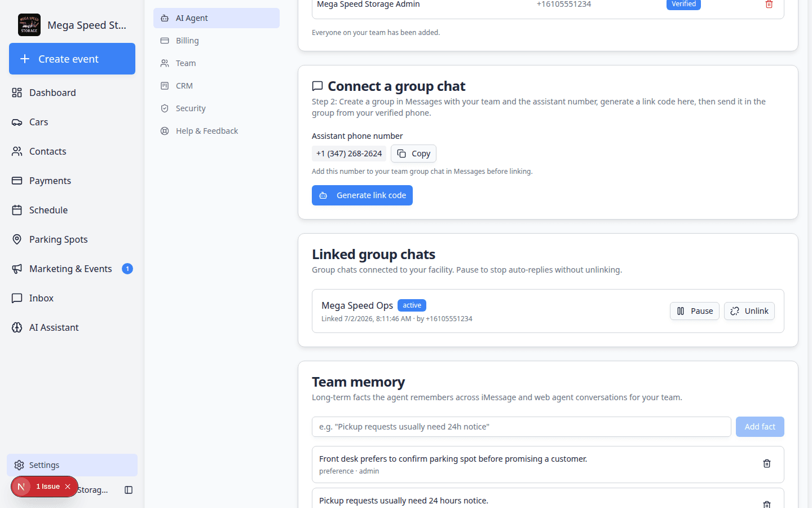The height and width of the screenshot is (508, 812).
Task: Click the Cars car icon
Action: 17,122
